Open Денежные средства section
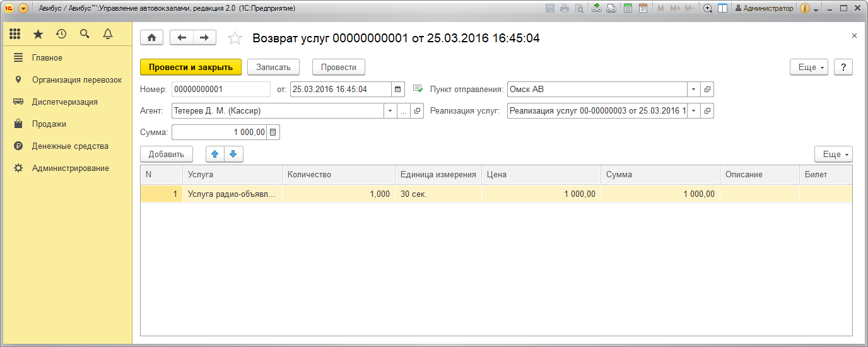 (70, 146)
